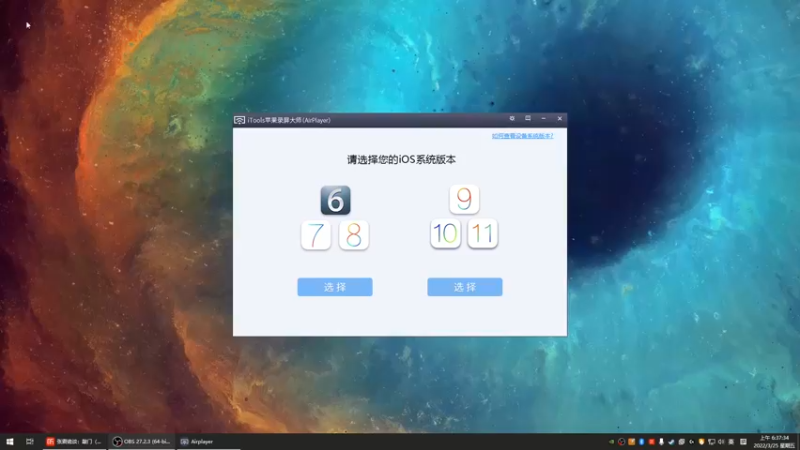Open the how-to-check-system-version help link

tap(522, 136)
